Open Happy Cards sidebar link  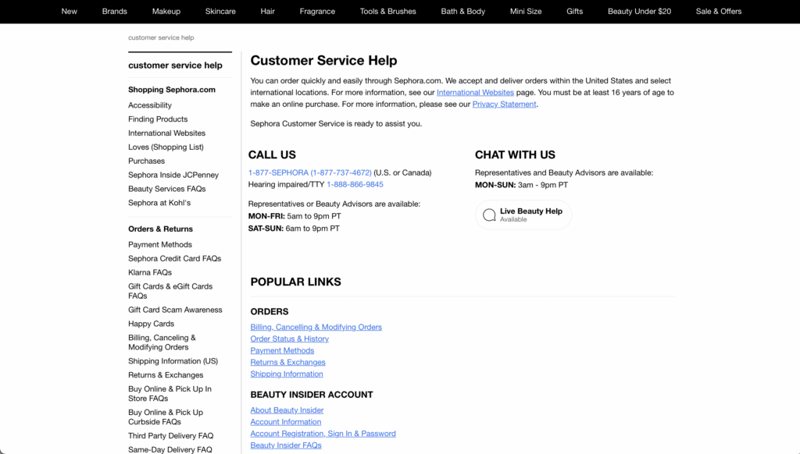(x=151, y=324)
